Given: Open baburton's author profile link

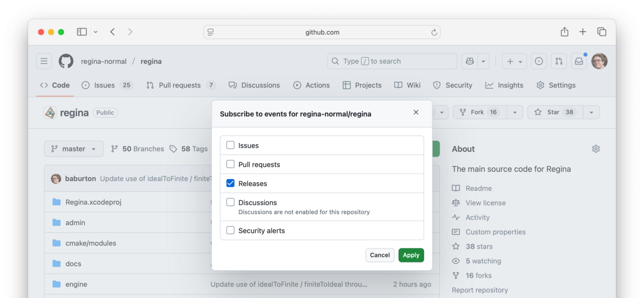Looking at the screenshot, I should [x=81, y=178].
